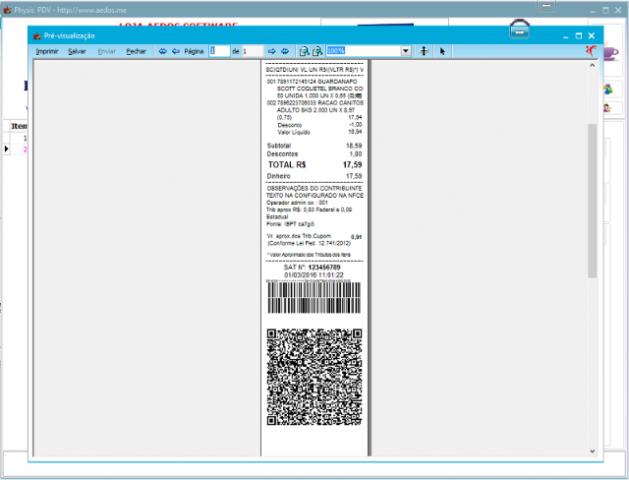Click the people icon in Physis PDV window

tap(608, 89)
